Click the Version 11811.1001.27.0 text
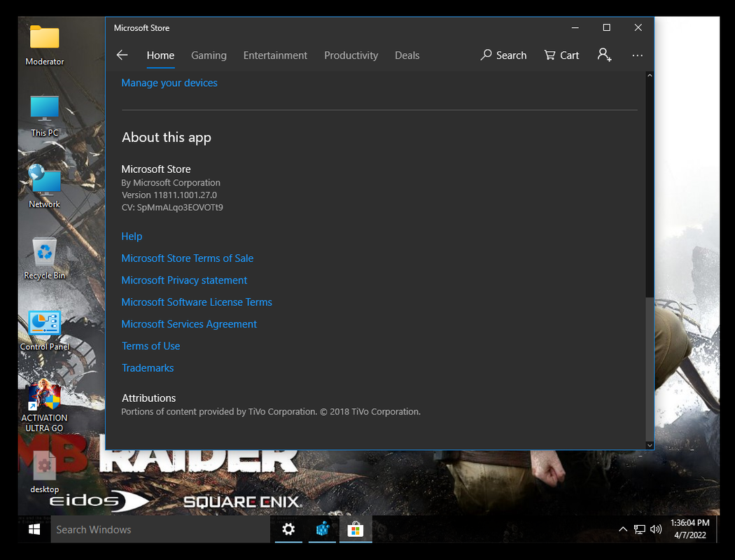 point(169,195)
